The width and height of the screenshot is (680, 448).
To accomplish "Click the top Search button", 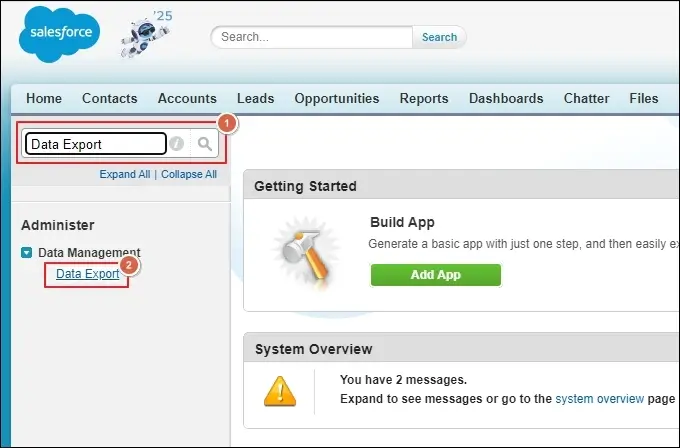I will [439, 37].
